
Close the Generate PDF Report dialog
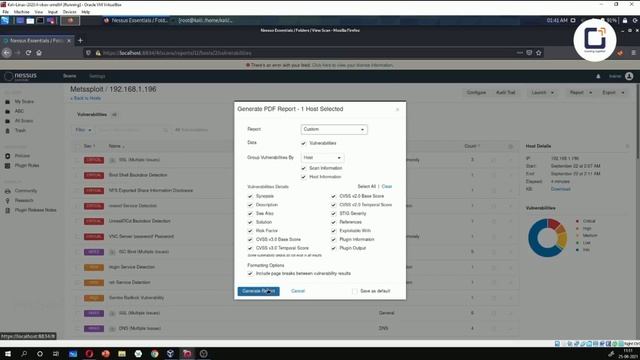[x=398, y=109]
